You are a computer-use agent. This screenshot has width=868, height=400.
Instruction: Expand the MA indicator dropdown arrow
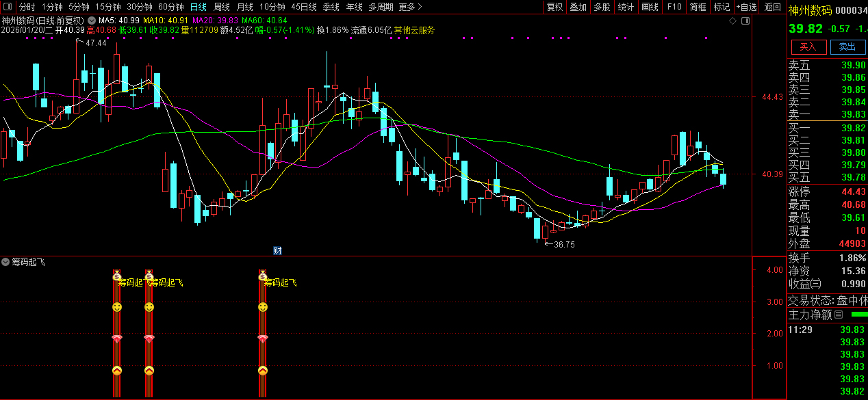[91, 21]
